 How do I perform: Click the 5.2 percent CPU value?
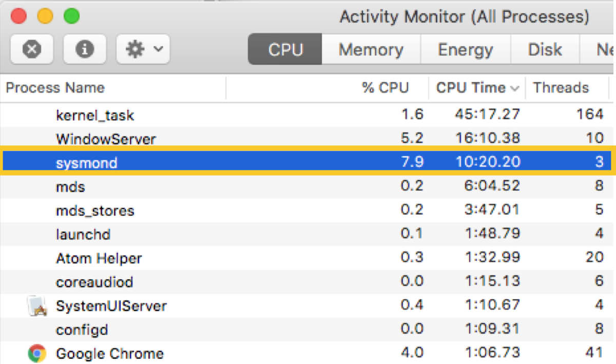tap(412, 139)
